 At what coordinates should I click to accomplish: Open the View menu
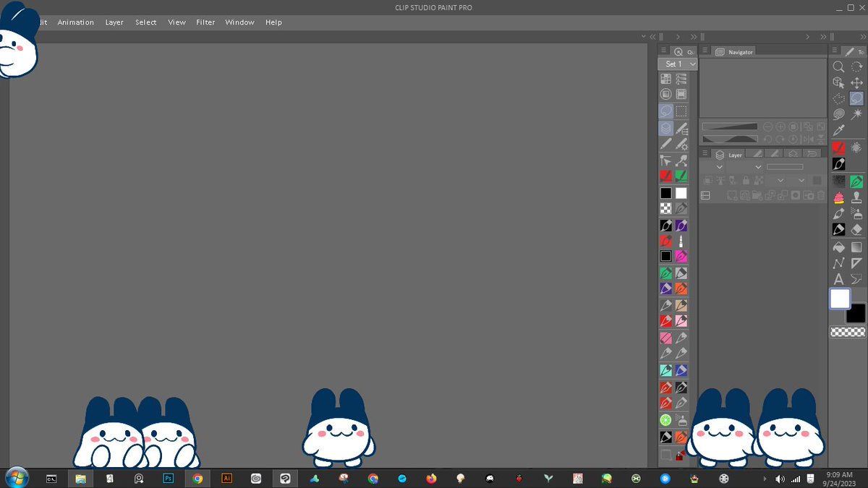tap(177, 22)
